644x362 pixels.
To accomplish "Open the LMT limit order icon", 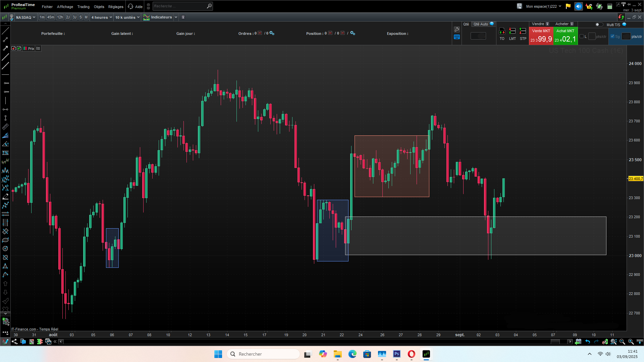I will tap(512, 32).
